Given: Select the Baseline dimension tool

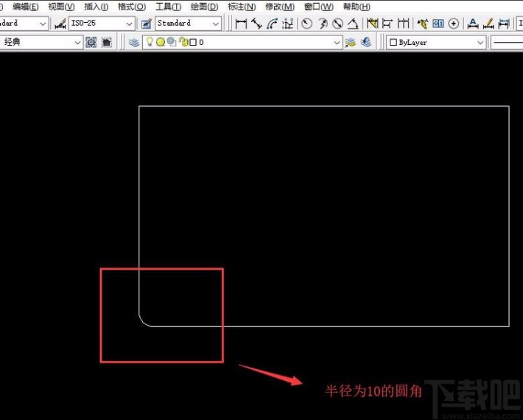Looking at the screenshot, I should [387, 24].
